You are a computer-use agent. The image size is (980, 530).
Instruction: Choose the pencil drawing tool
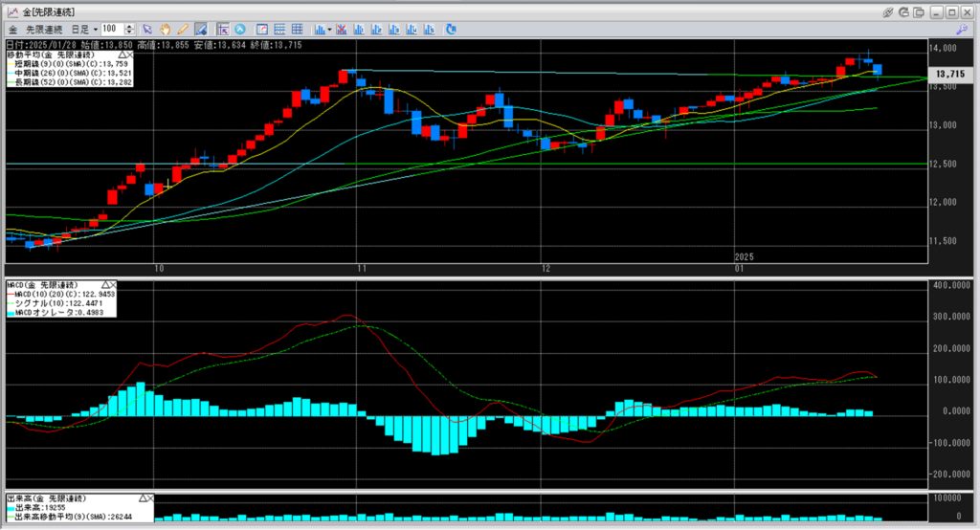[183, 30]
